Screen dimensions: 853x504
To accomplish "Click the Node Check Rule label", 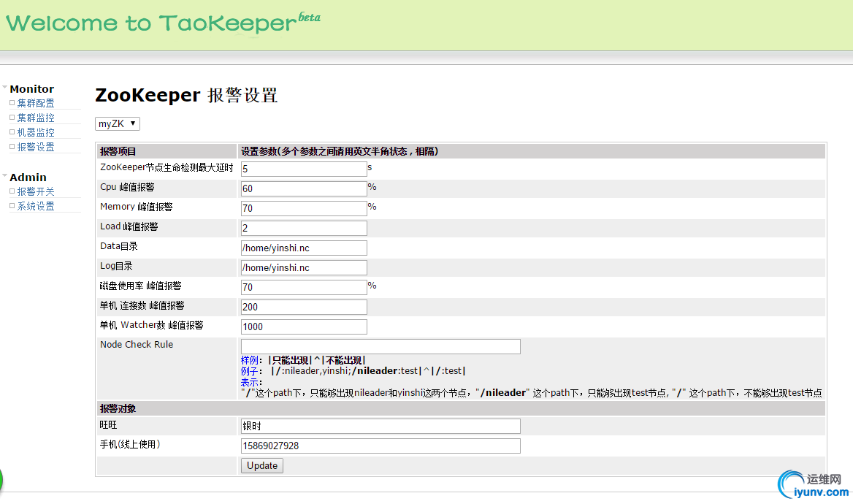I will click(x=137, y=345).
